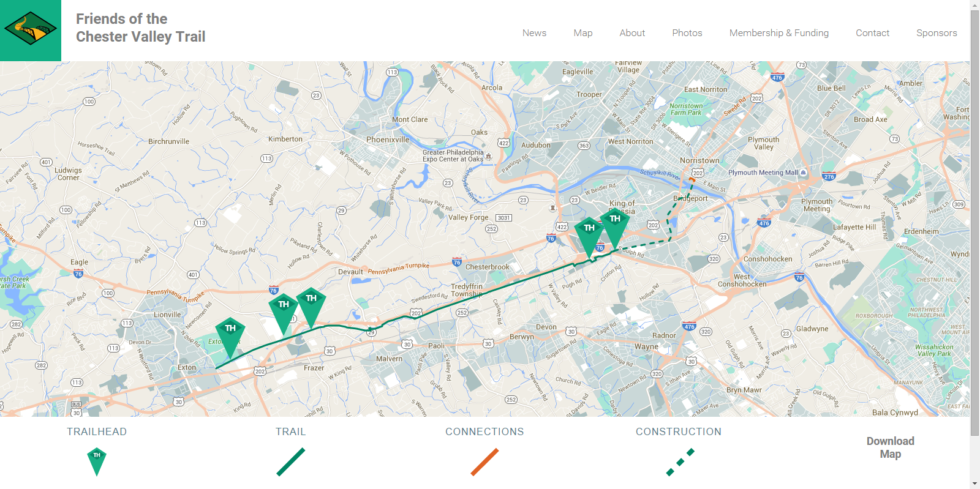Click the site title Friends of the Chester Valley Trail

(x=140, y=28)
